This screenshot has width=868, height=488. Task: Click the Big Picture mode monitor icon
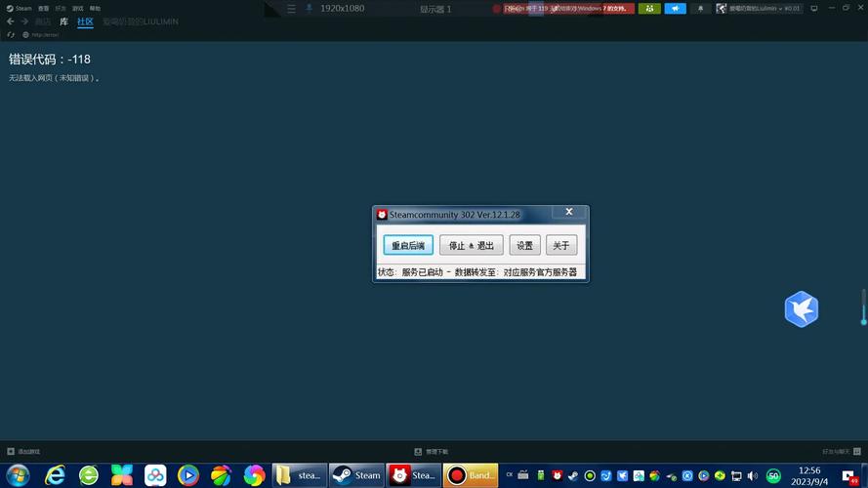pyautogui.click(x=813, y=9)
